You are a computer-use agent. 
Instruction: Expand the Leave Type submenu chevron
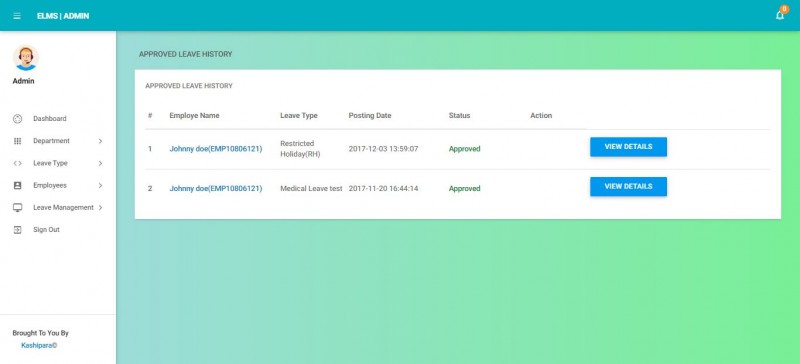(x=101, y=163)
